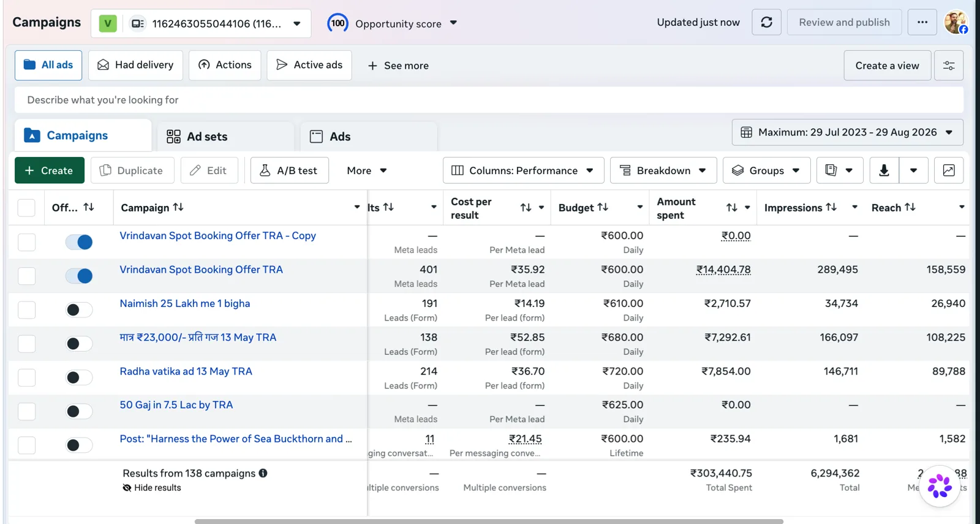Expand the Opportunity score dropdown arrow
This screenshot has height=524, width=980.
pos(453,23)
